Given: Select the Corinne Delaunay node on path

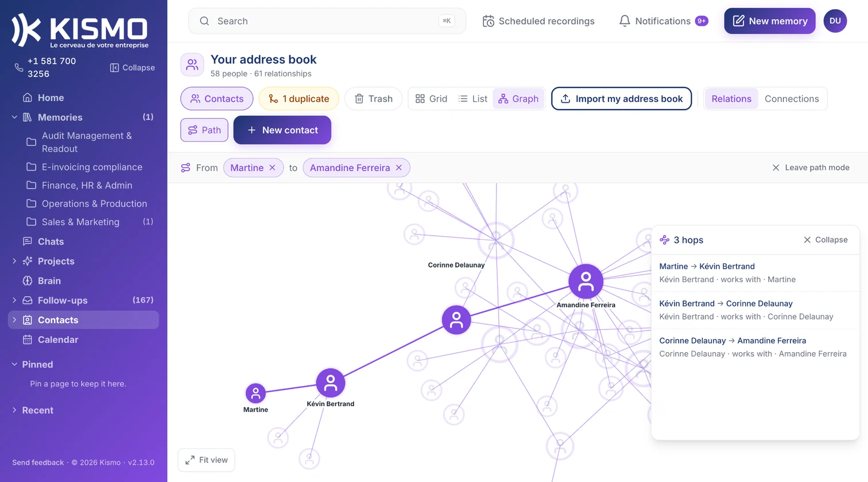Looking at the screenshot, I should coord(456,320).
